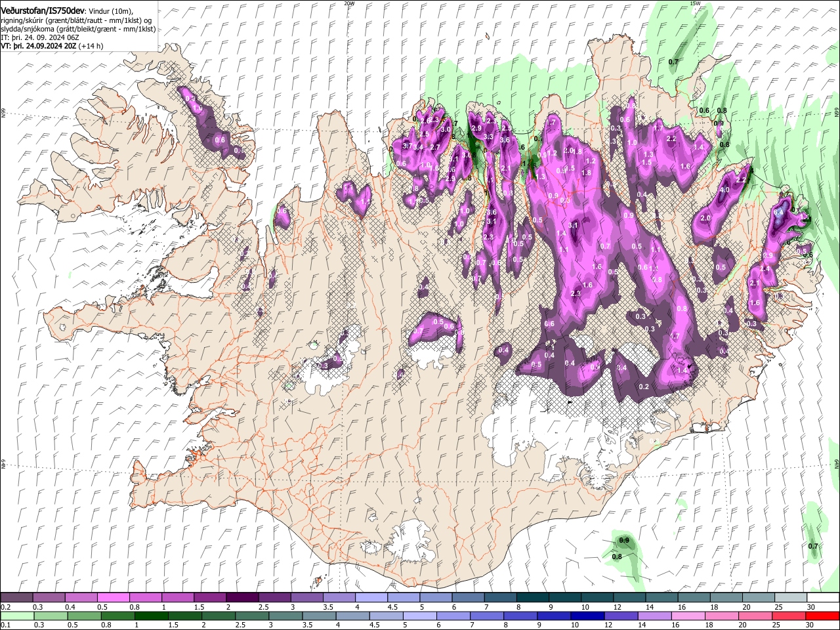Click the 'VT: þri. 24.09.2024 20Z' valid time

(38, 46)
